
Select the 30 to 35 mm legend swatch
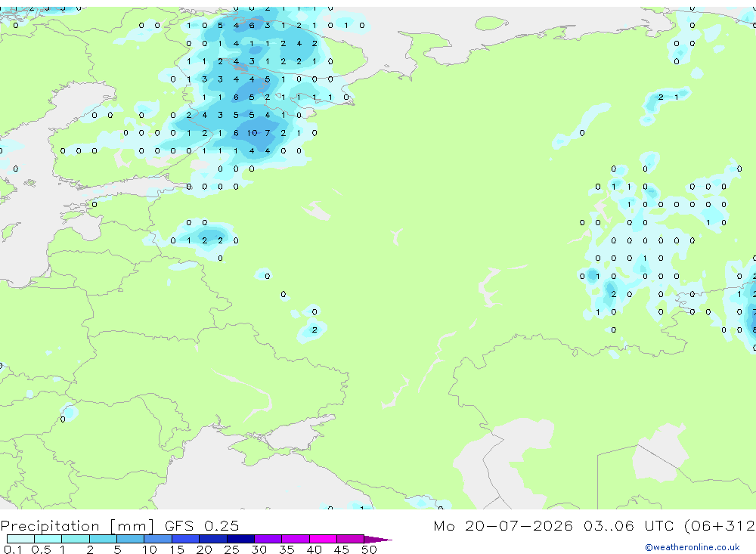268,539
